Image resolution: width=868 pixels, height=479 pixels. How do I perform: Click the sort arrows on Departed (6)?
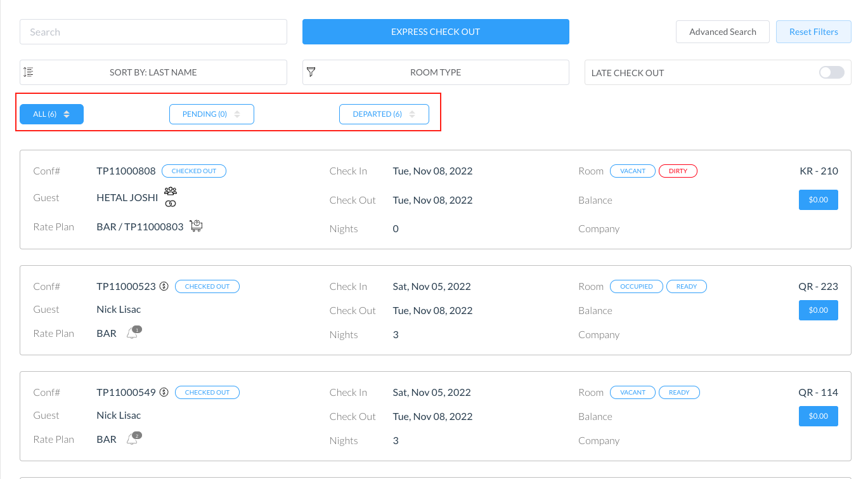412,114
